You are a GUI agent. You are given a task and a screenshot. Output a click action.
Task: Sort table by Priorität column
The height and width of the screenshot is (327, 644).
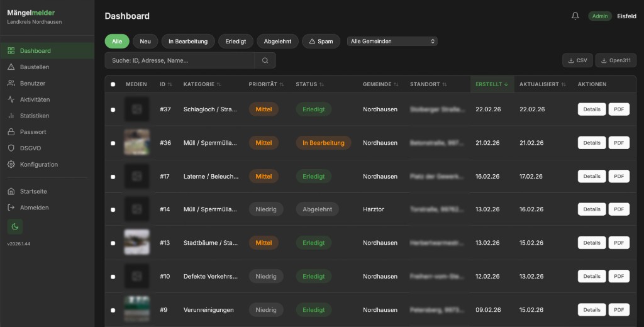pos(266,84)
